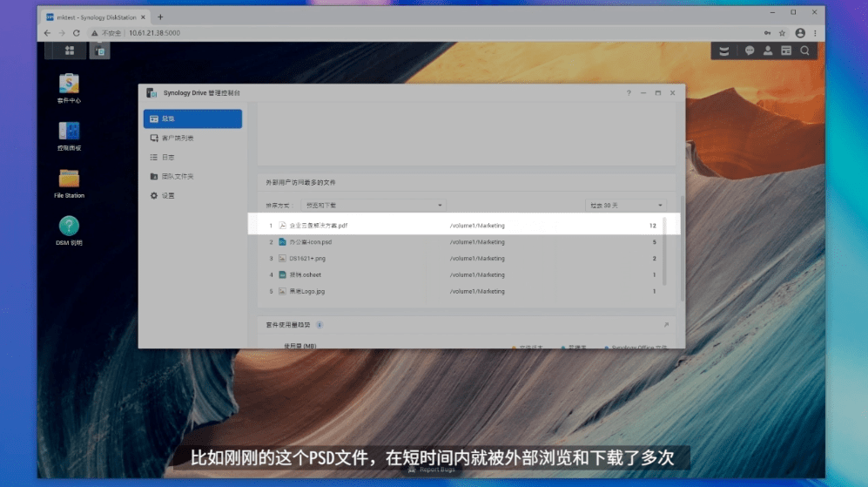Click the Report Bugs link at bottom
Screen dimensions: 868x487
(x=432, y=470)
